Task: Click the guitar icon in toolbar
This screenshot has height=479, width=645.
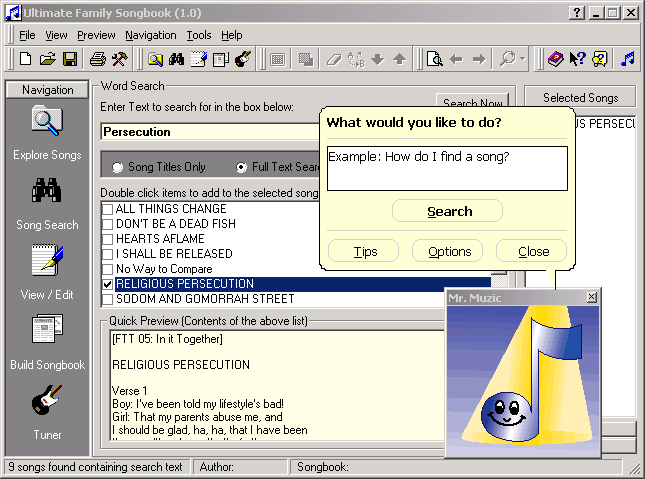Action: 242,59
